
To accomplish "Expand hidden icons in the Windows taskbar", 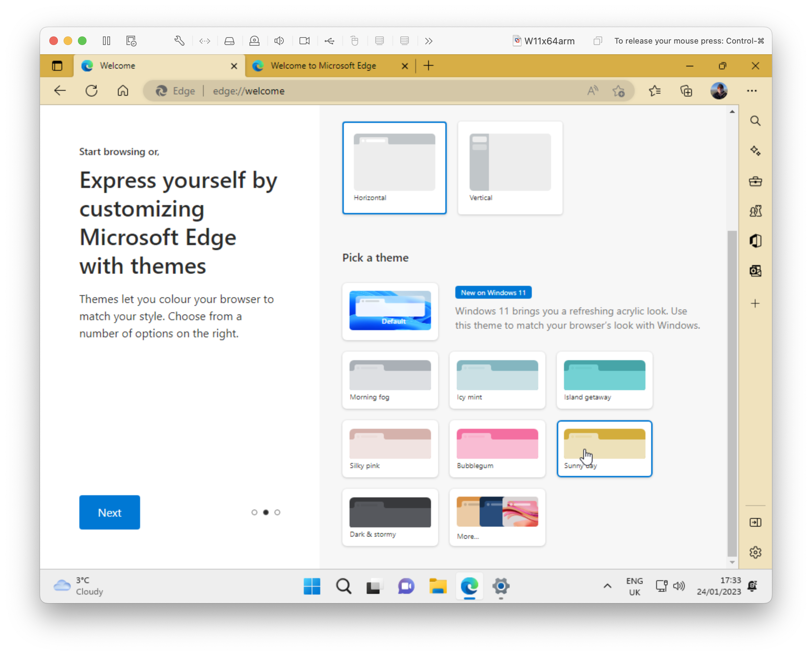I will 608,586.
